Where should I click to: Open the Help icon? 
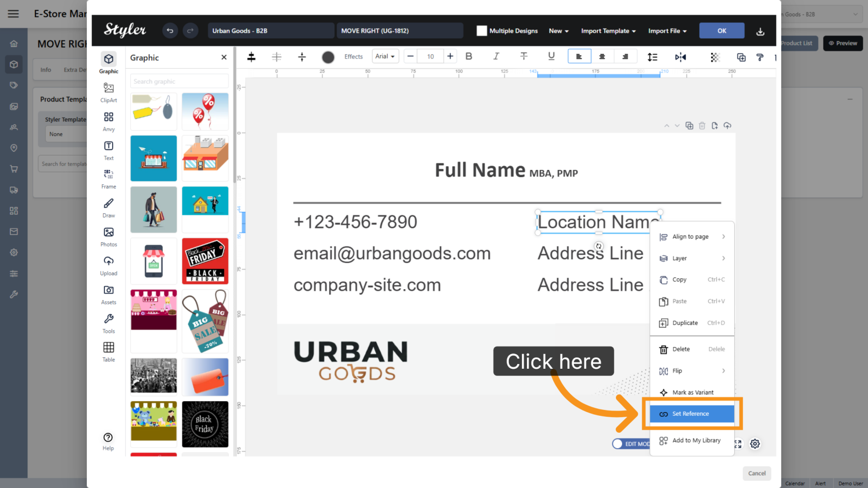[108, 442]
